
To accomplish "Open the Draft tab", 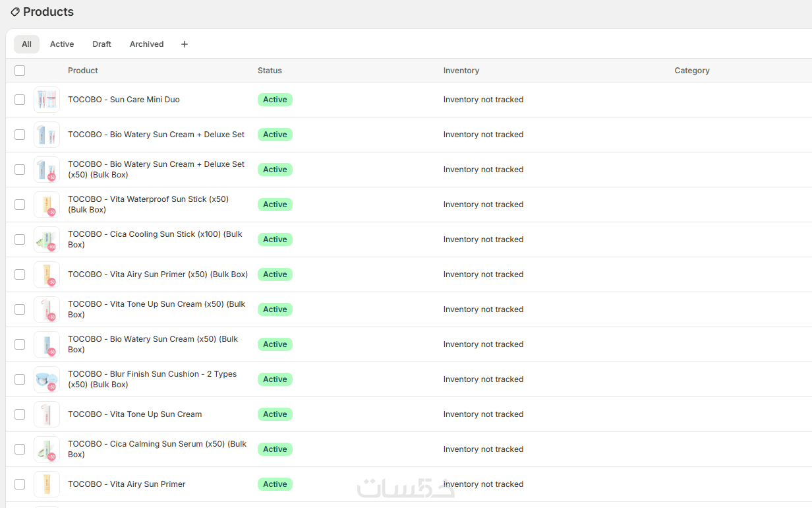I will pyautogui.click(x=101, y=44).
